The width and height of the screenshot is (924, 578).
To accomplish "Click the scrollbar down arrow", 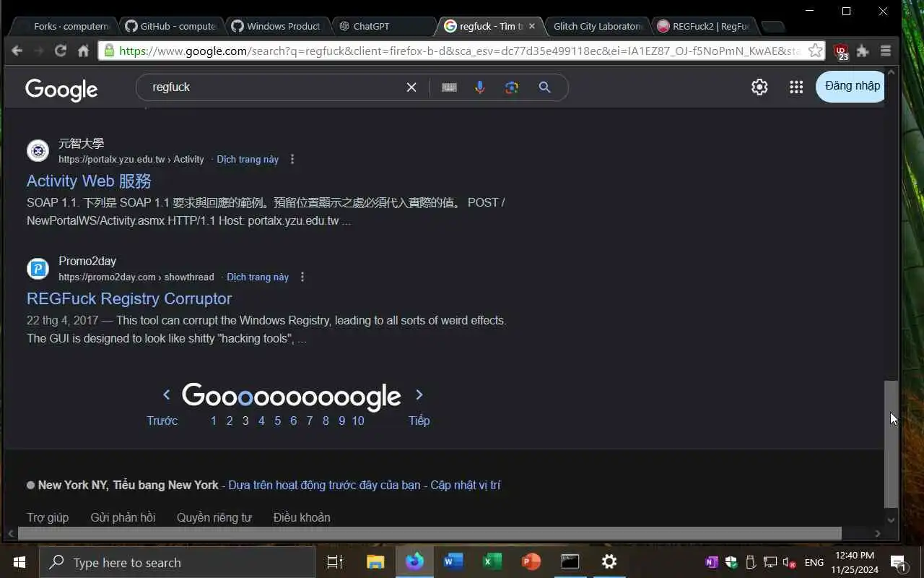I will point(892,519).
